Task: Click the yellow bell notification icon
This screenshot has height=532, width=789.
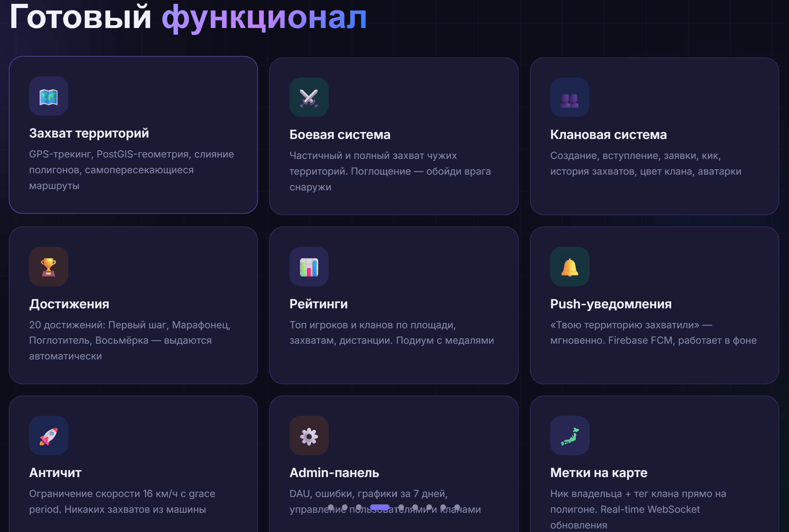Action: (570, 267)
